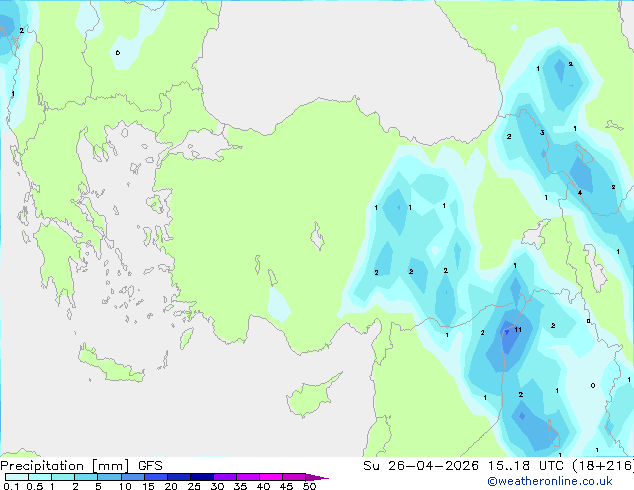
Task: Pick the 40–45 mm magenta legend swatch
Action: tap(271, 477)
